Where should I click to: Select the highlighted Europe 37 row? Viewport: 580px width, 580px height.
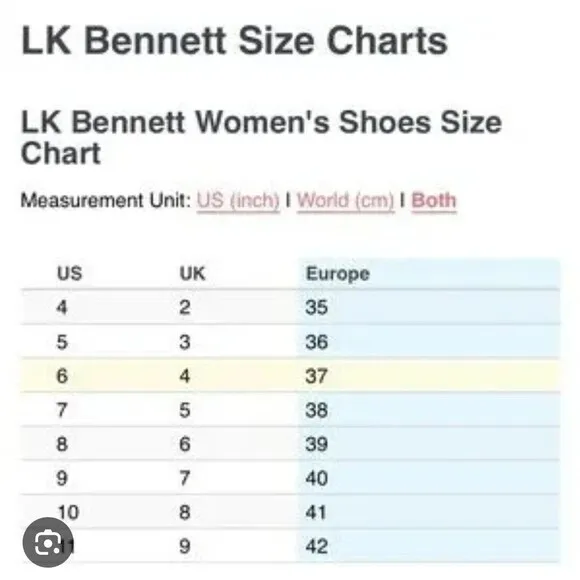(290, 375)
